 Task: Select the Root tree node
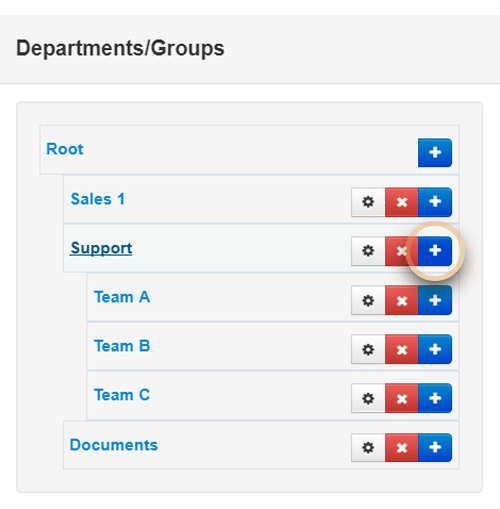65,149
